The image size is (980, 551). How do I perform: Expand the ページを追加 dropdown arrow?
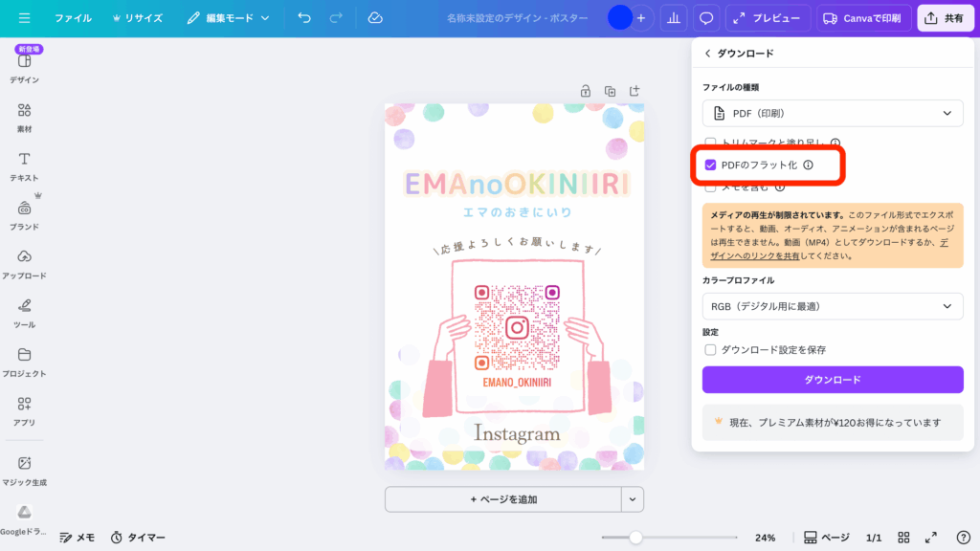point(631,498)
